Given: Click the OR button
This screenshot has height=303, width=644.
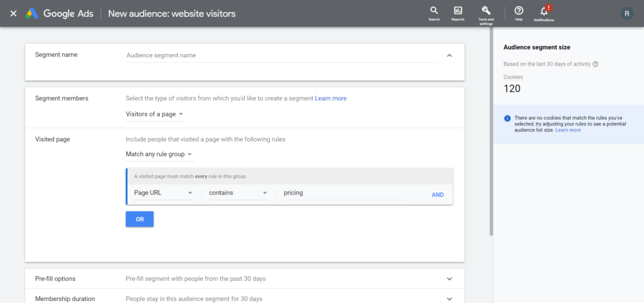Looking at the screenshot, I should 140,219.
